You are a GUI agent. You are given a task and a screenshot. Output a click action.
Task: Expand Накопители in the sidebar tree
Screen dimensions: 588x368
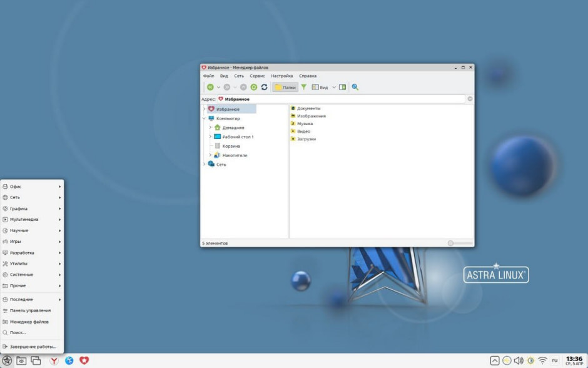(211, 155)
